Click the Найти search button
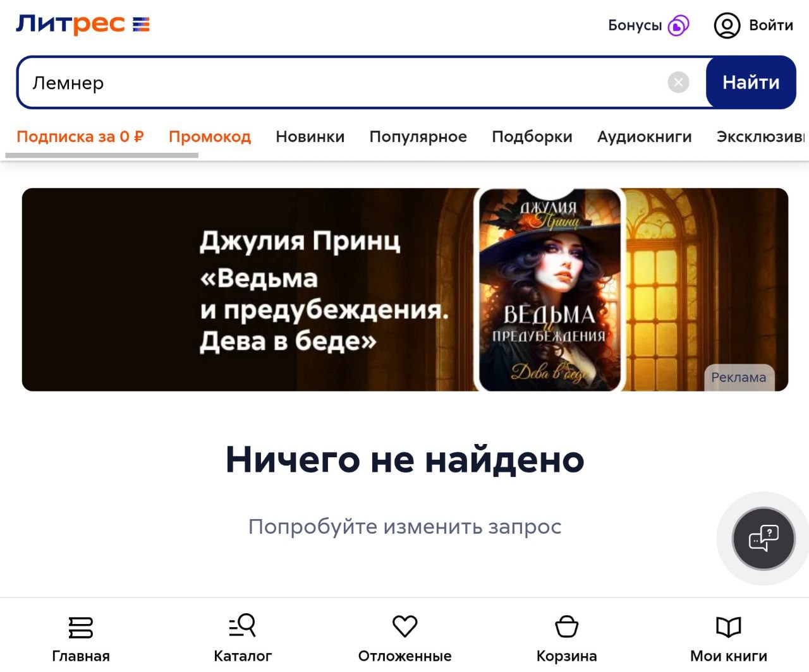 (751, 82)
